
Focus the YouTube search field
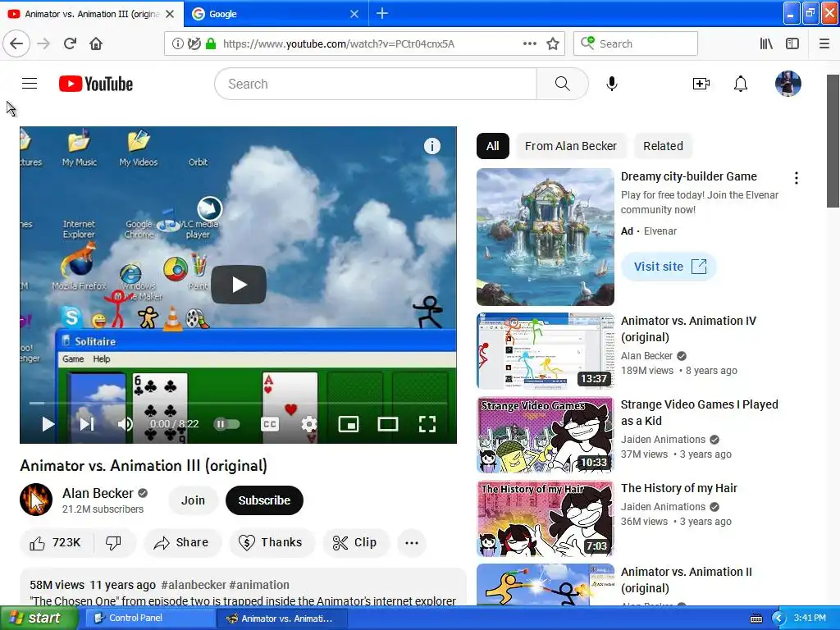[x=376, y=84]
